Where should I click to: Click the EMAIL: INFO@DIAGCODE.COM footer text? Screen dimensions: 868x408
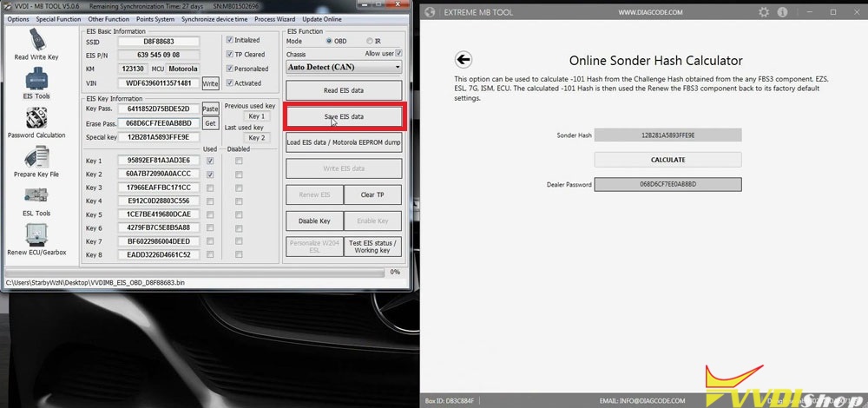[642, 401]
